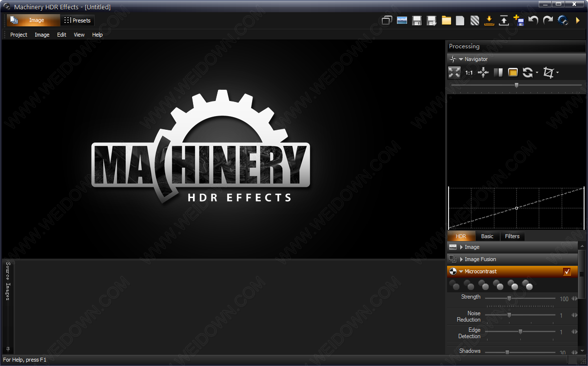Open the Image menu in menu bar
Viewport: 588px width, 366px height.
coord(42,35)
